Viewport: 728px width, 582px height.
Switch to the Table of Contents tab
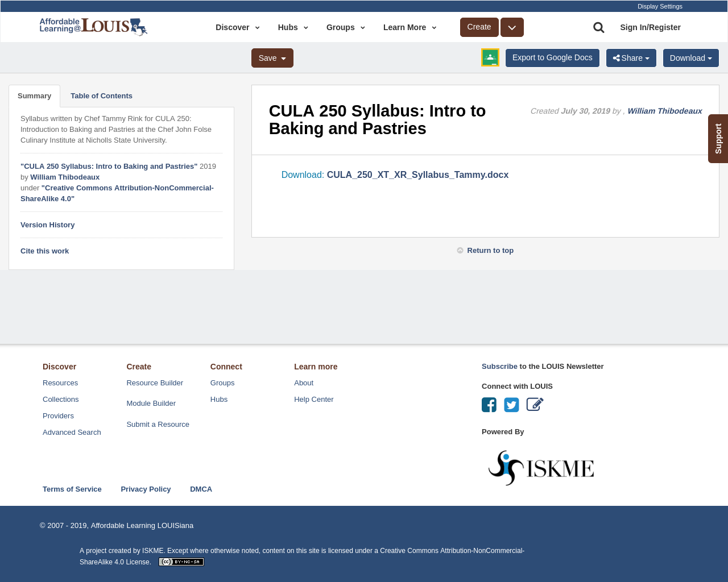coord(101,96)
